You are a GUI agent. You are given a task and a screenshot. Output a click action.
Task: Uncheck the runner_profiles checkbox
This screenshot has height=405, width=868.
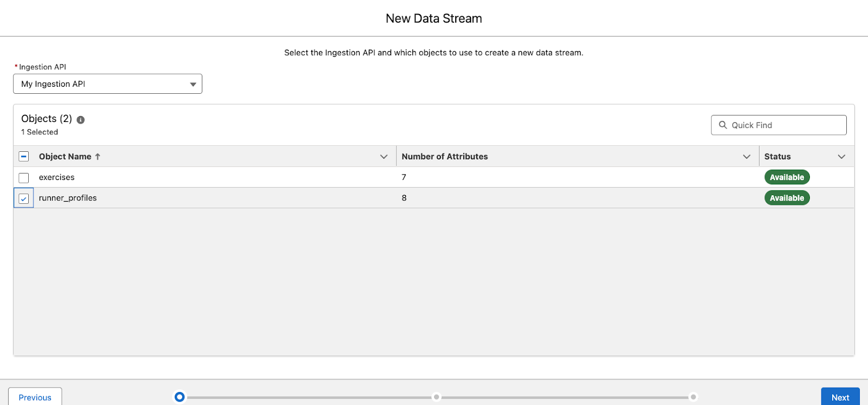click(24, 198)
